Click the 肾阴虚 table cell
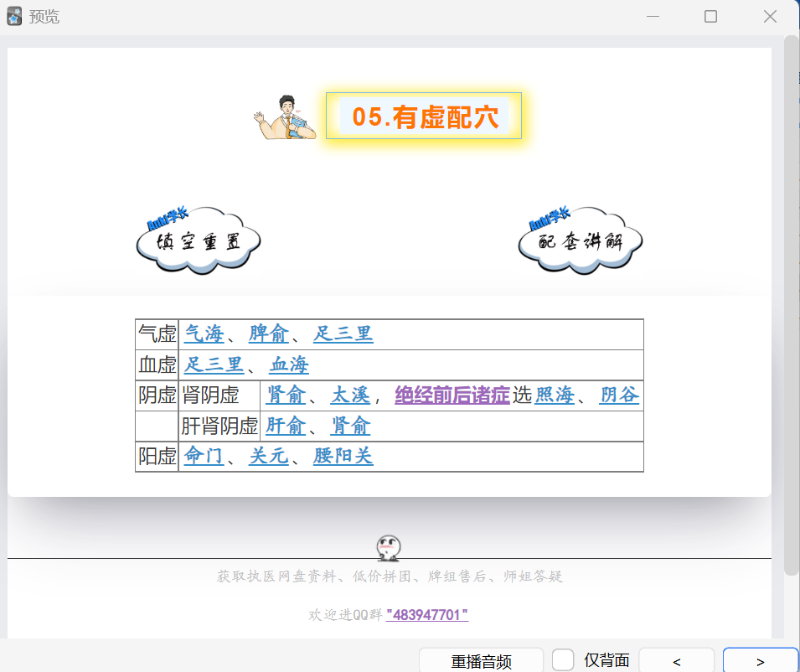Image resolution: width=800 pixels, height=672 pixels. [x=219, y=395]
